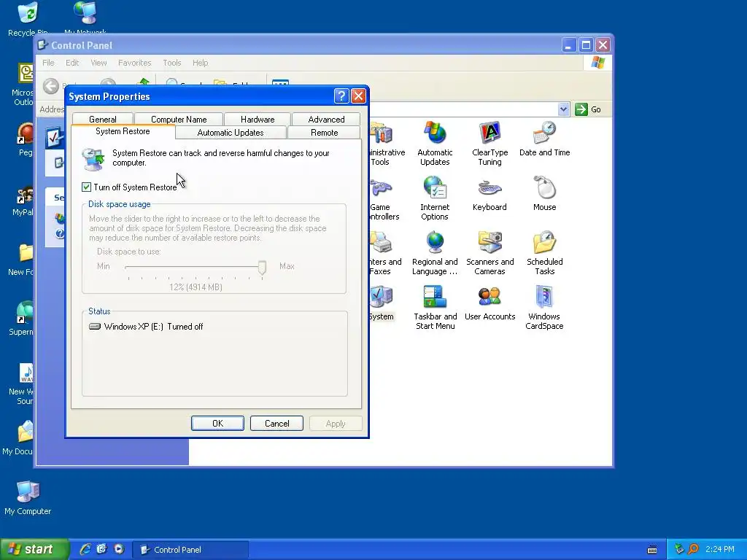
Task: Switch to the Automatic Updates tab
Action: tap(231, 133)
